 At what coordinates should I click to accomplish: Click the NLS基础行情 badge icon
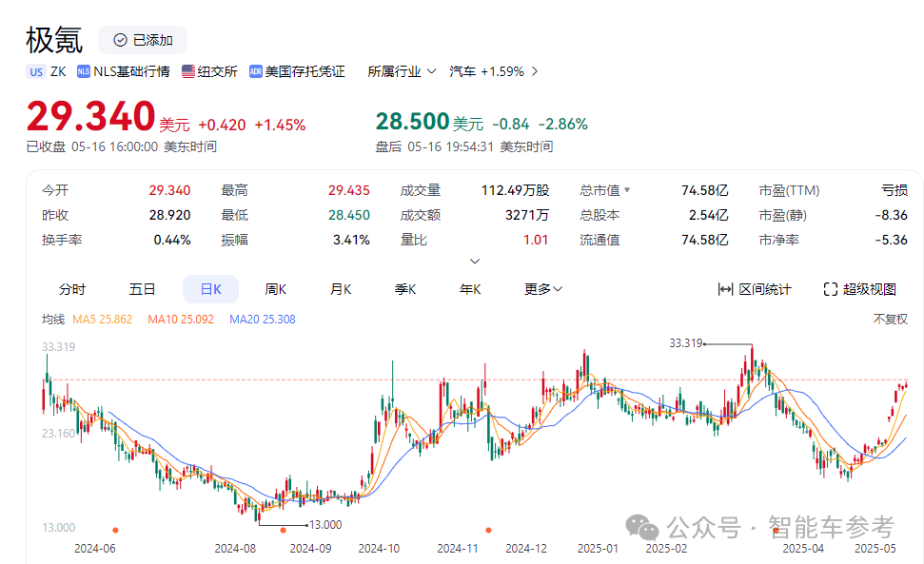point(84,71)
